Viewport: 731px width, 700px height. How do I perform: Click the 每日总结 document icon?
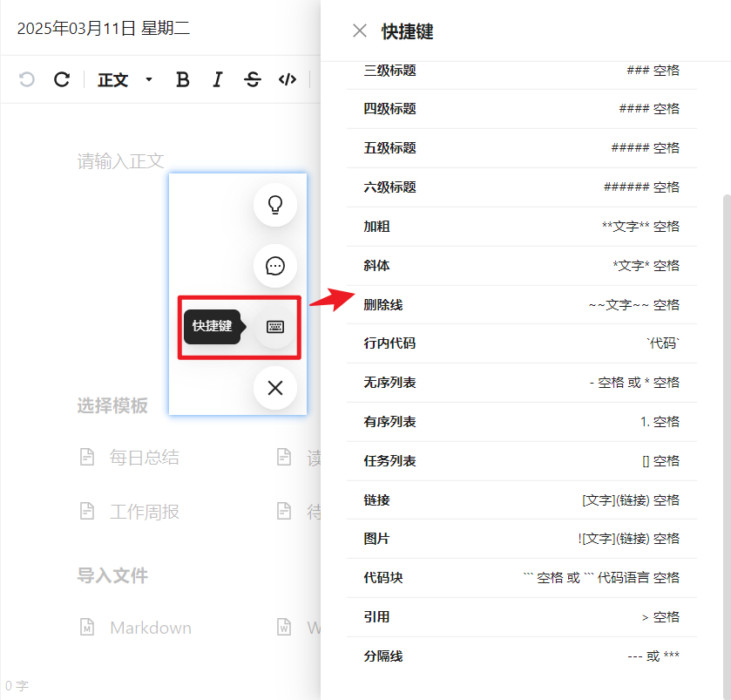(87, 457)
